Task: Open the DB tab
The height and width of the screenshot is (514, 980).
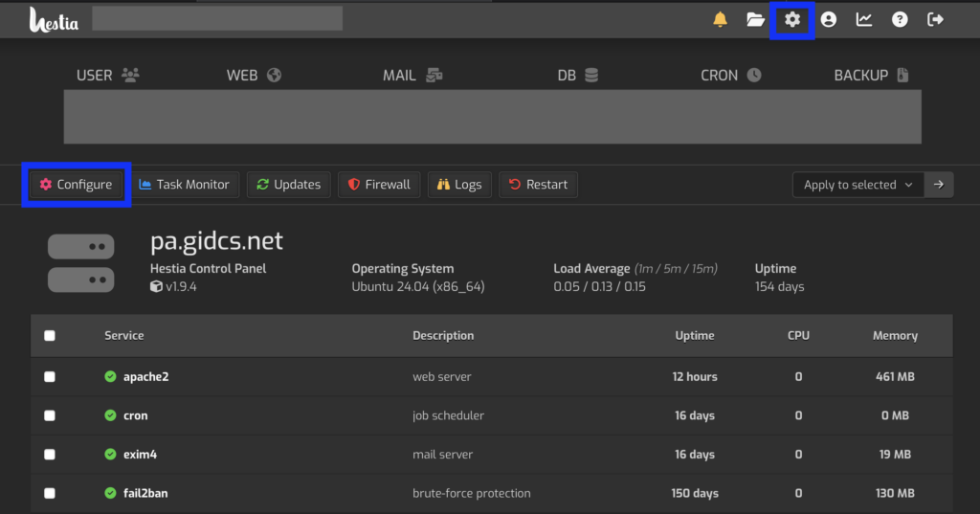Action: click(x=578, y=75)
